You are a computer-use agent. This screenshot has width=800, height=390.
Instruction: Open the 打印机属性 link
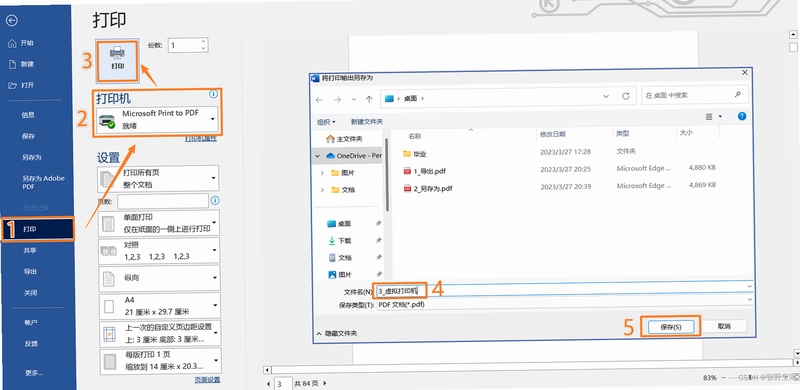coord(201,138)
